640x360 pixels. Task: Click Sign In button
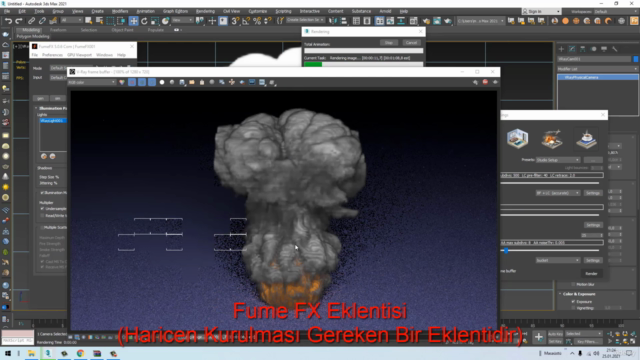pos(541,11)
